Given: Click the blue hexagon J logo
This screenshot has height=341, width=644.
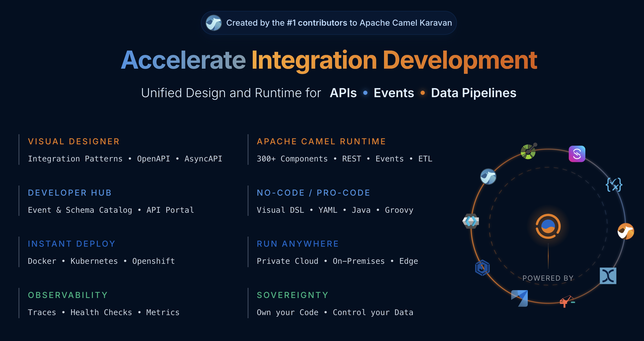Looking at the screenshot, I should (x=482, y=267).
